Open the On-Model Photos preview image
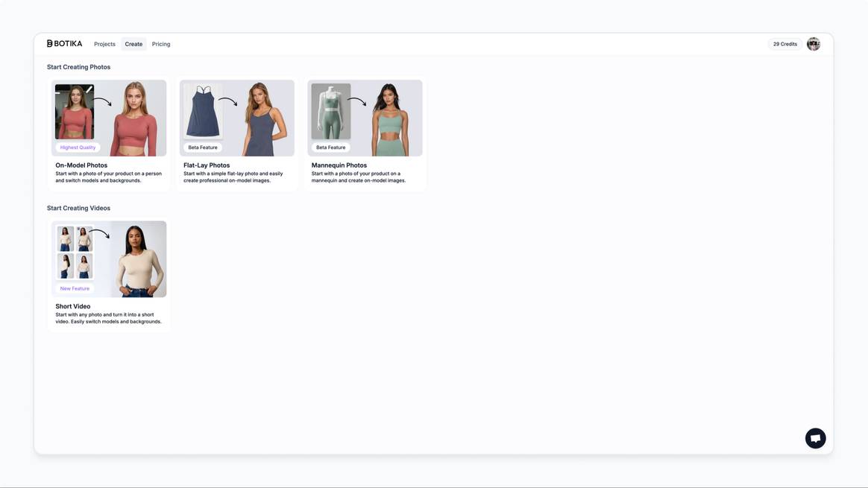 click(109, 118)
